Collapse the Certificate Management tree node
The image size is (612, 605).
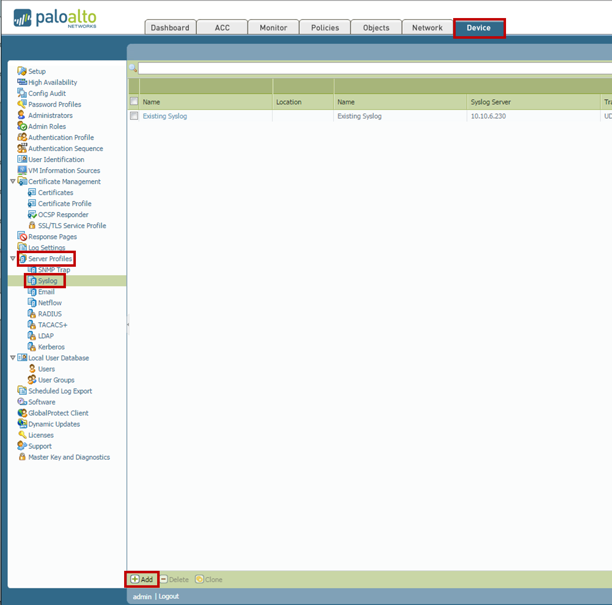pos(12,182)
